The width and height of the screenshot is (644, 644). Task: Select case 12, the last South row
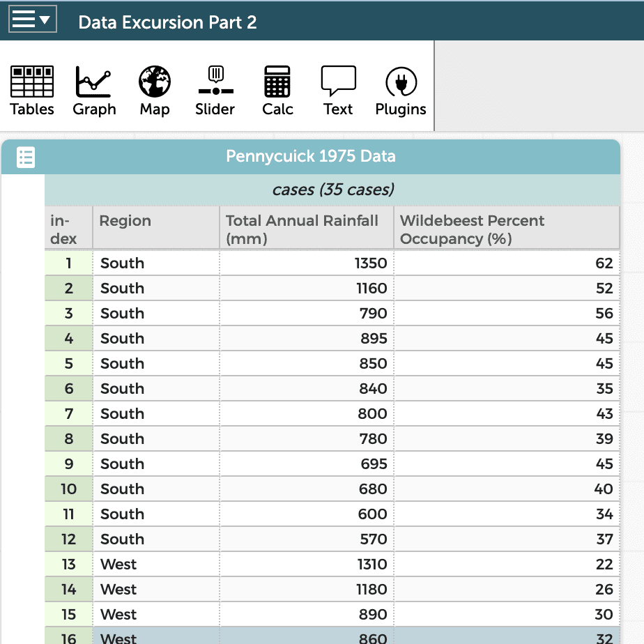pyautogui.click(x=68, y=539)
